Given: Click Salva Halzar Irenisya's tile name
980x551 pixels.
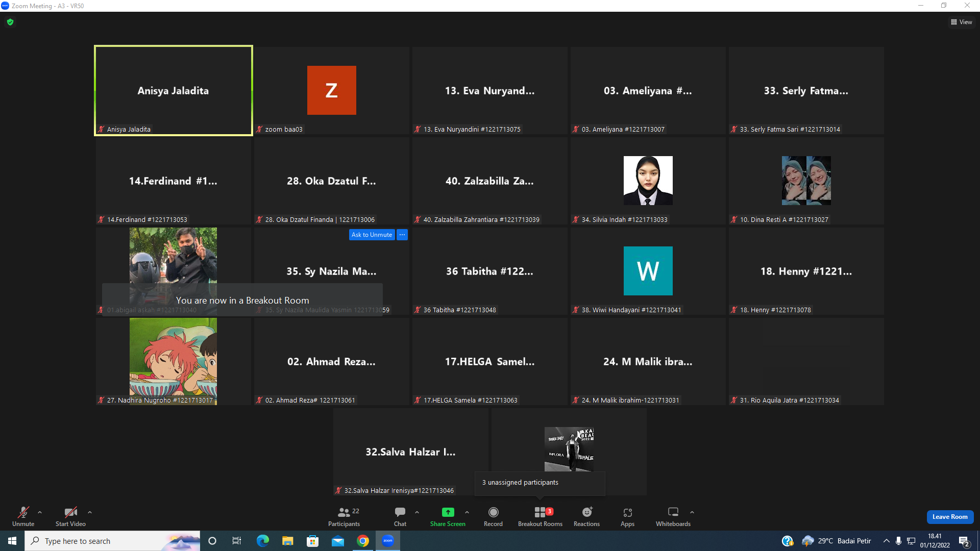Looking at the screenshot, I should (411, 452).
